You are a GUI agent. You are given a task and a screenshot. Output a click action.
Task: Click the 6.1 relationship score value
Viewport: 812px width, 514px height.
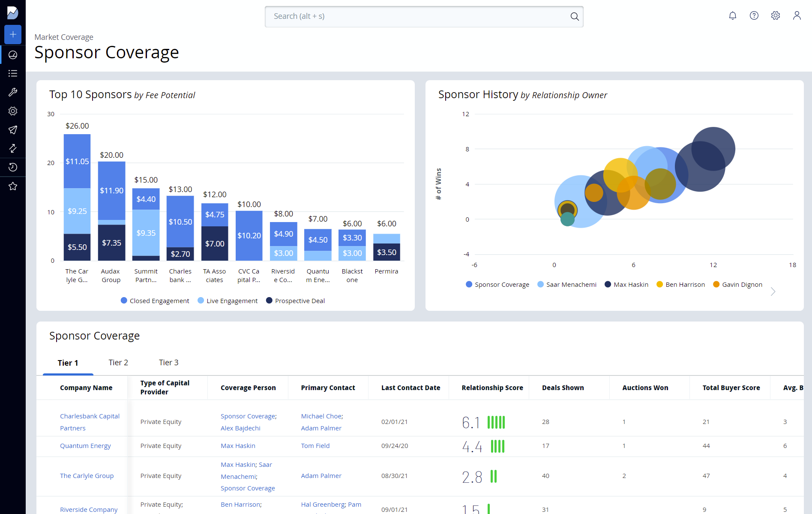(x=471, y=423)
